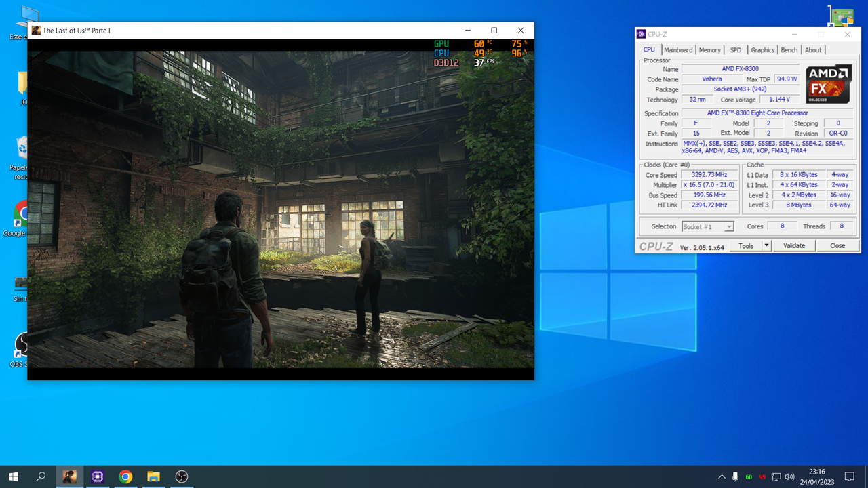Open File Explorer in the taskbar

tap(153, 476)
